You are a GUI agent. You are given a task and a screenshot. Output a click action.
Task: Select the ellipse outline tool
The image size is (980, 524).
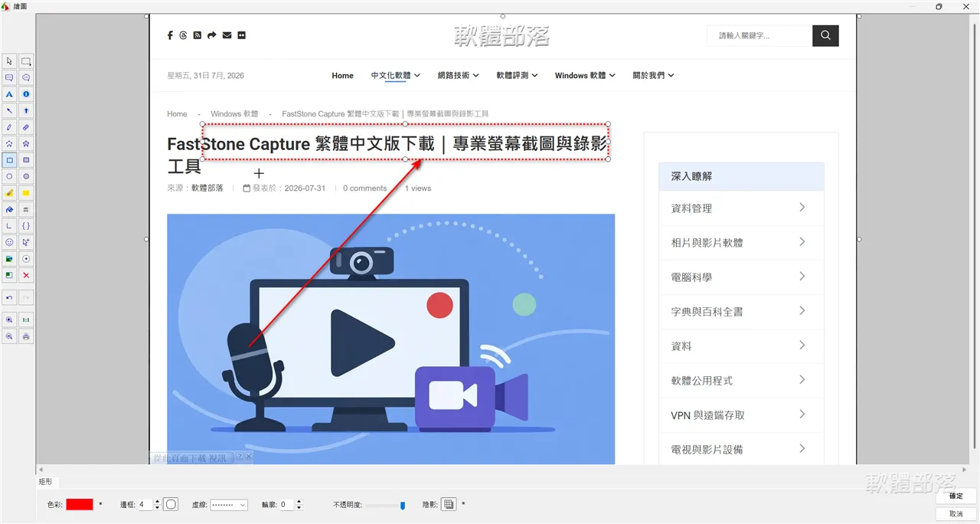pos(9,176)
